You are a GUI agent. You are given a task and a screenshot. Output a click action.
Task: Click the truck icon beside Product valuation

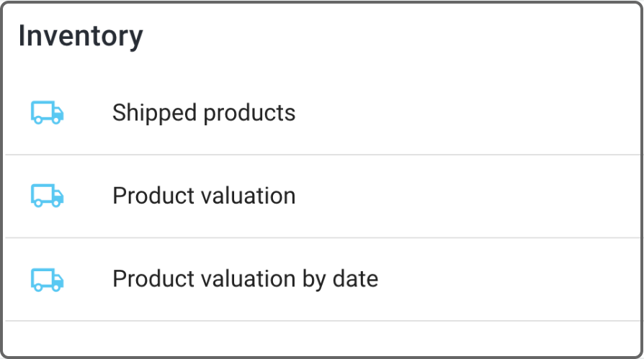[48, 196]
